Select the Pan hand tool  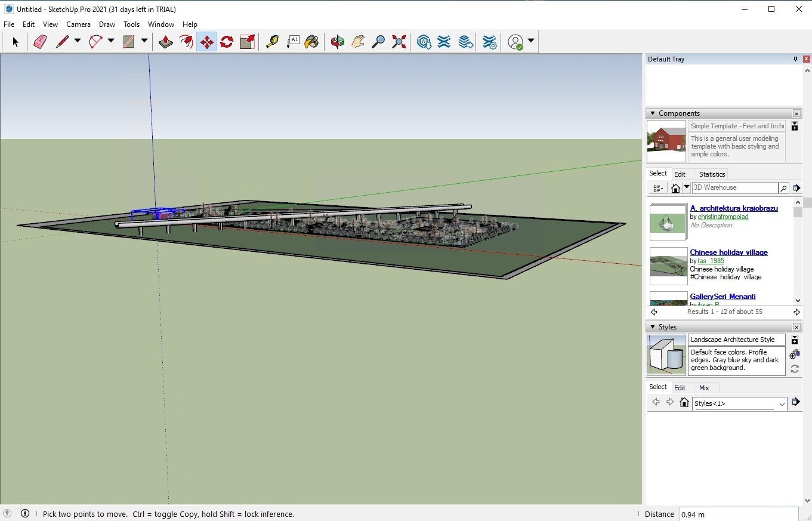point(358,42)
